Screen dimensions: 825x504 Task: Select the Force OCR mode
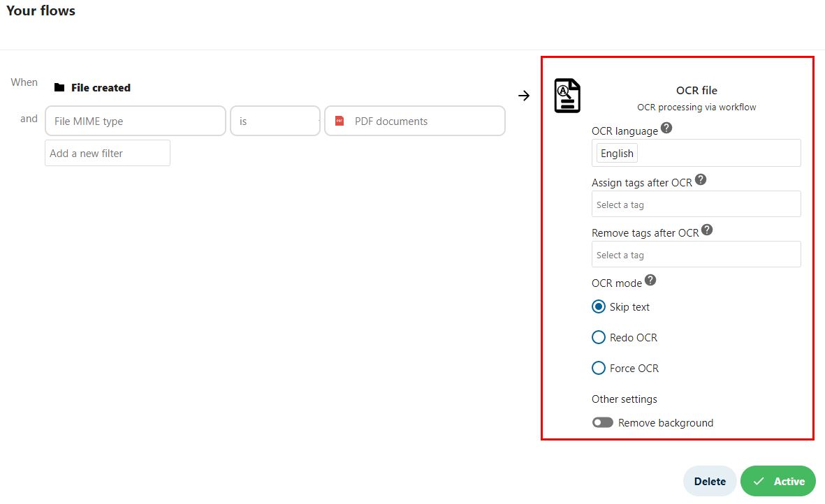pos(598,368)
